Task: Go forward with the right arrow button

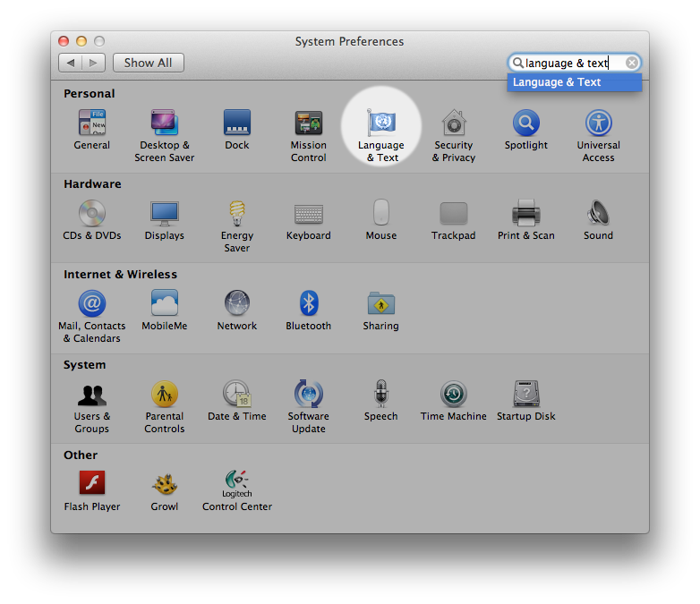Action: point(93,63)
